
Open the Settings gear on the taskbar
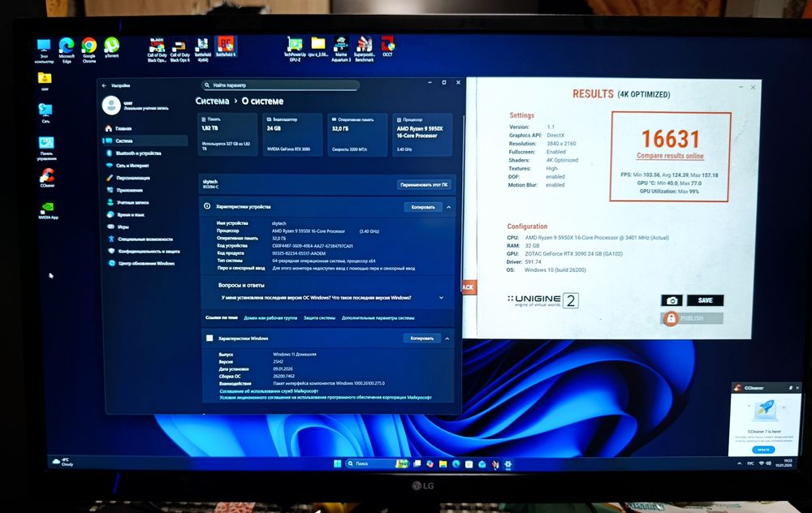pyautogui.click(x=508, y=463)
